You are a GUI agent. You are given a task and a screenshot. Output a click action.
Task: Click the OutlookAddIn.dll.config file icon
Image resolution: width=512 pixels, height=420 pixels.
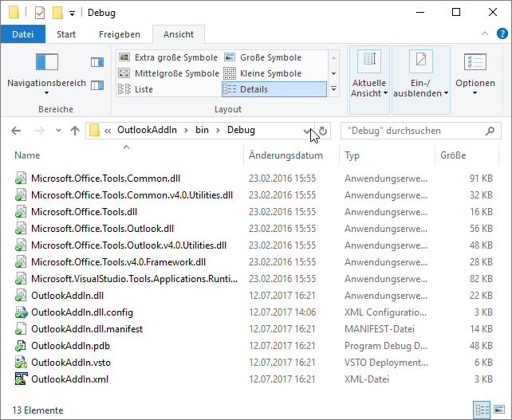point(21,312)
